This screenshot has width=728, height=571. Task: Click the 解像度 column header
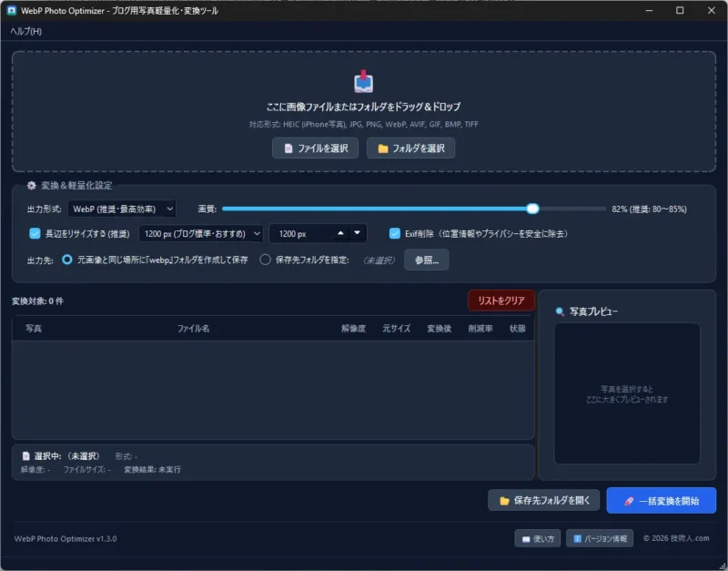pos(354,329)
